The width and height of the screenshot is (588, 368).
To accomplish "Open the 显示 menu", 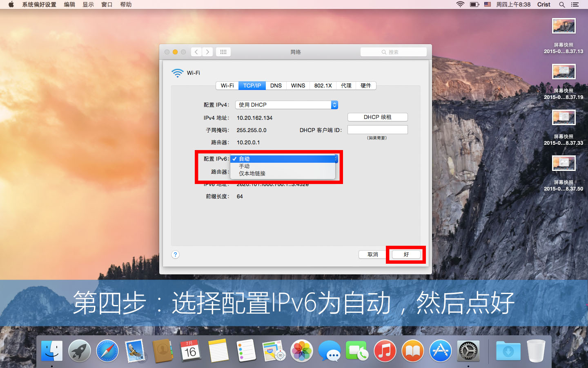I will pos(88,4).
